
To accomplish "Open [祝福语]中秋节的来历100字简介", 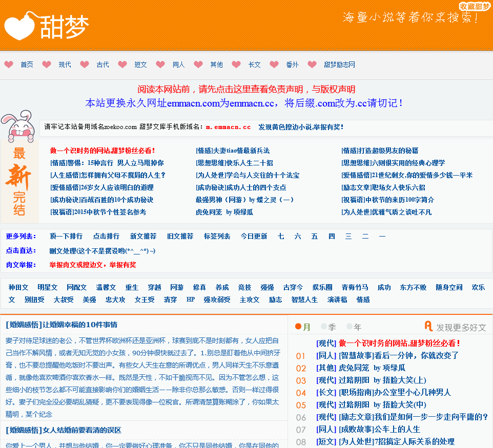I will 387,200.
